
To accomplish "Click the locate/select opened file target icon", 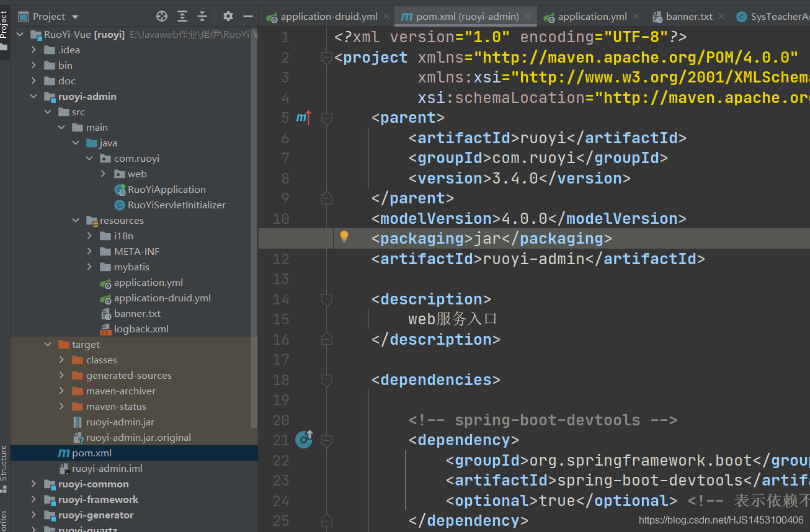I will (x=162, y=16).
